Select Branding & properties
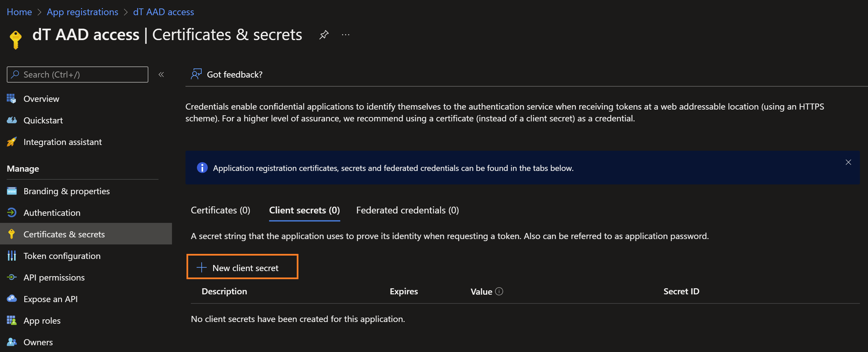Viewport: 868px width, 352px height. 66,191
